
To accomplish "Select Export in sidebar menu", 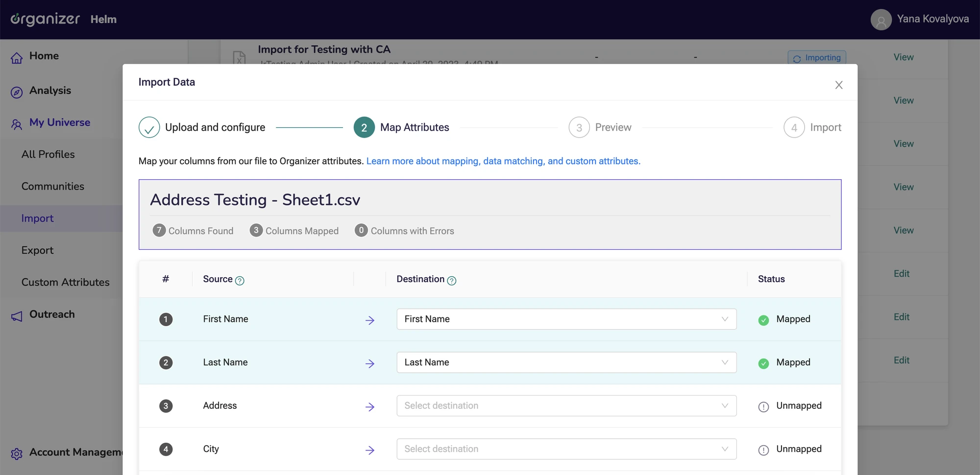I will pyautogui.click(x=37, y=250).
